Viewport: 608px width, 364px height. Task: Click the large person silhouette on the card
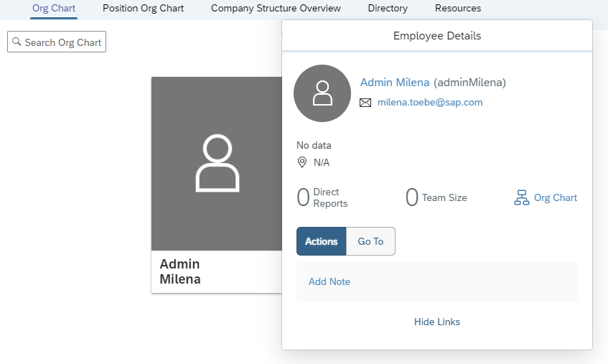pyautogui.click(x=217, y=163)
